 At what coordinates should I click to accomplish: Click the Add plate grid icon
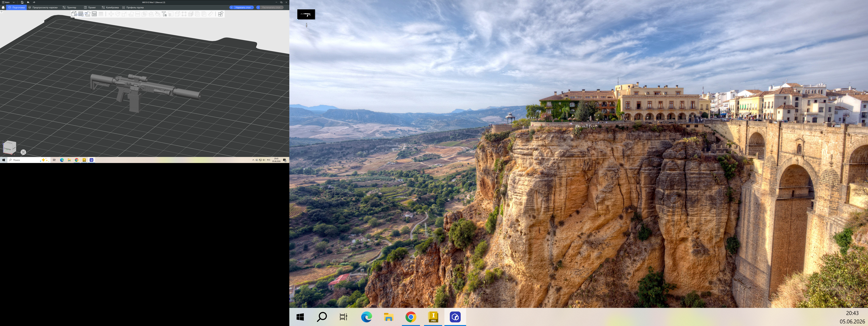(x=81, y=14)
